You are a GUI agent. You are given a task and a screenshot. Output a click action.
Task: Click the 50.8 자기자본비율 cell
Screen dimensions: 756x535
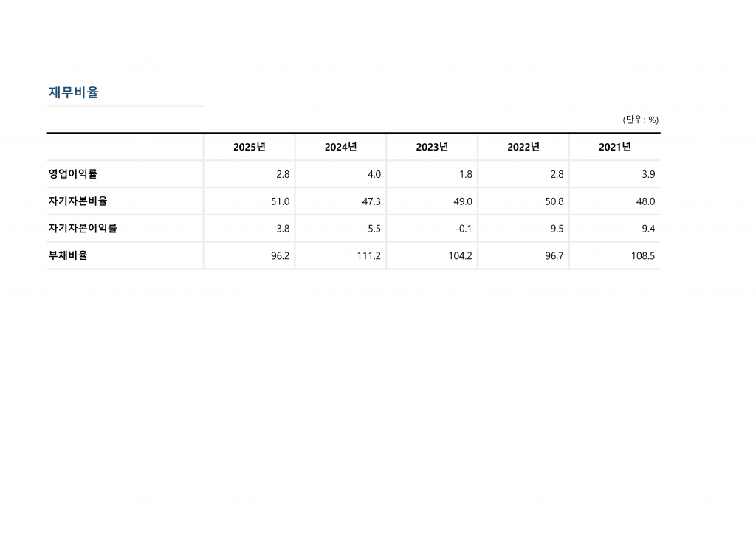coord(554,201)
